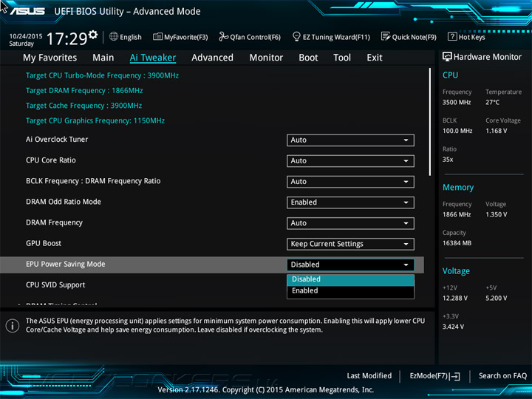Select the DRAM Odd Ratio Mode label
The image size is (532, 399).
[x=64, y=202]
